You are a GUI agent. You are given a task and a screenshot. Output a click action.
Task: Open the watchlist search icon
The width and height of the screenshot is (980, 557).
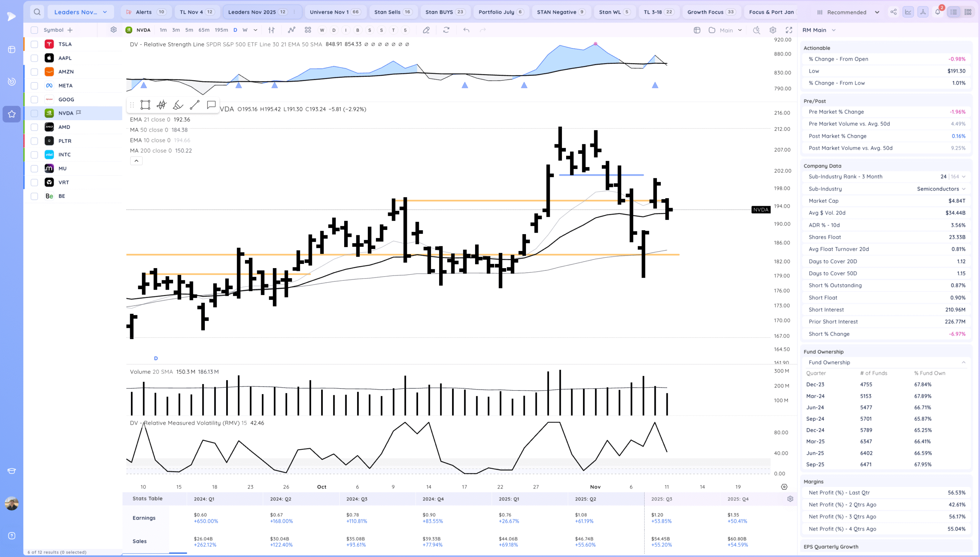(37, 12)
